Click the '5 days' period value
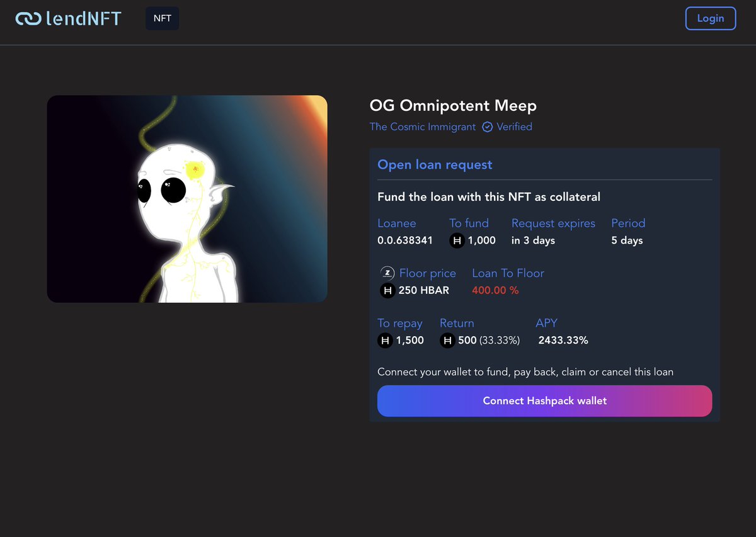The height and width of the screenshot is (537, 756). click(x=627, y=240)
